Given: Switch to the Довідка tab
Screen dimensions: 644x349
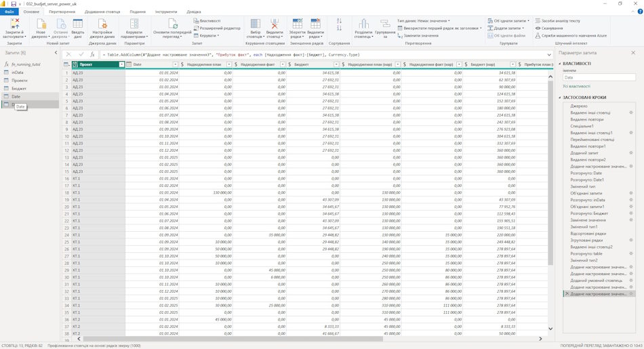Looking at the screenshot, I should [194, 12].
